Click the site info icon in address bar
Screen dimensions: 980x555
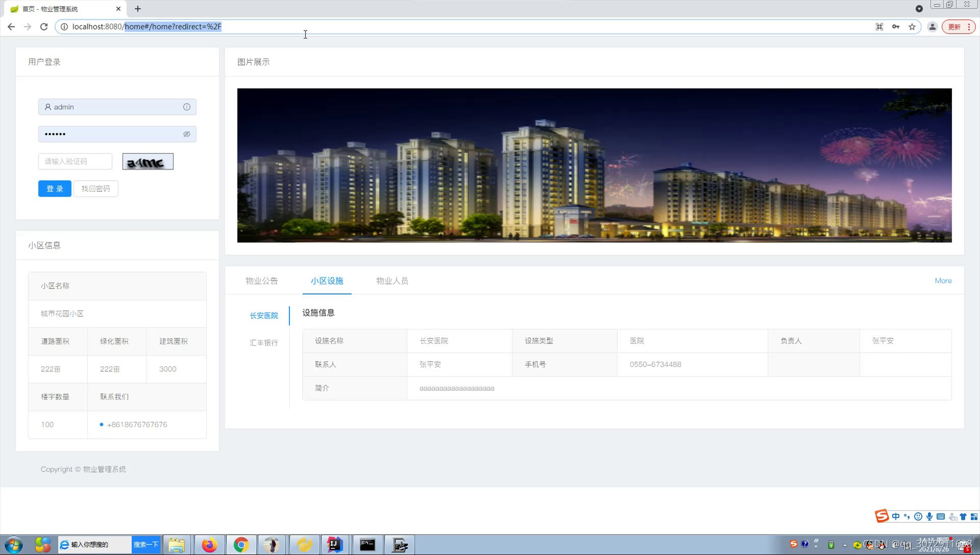(x=64, y=27)
